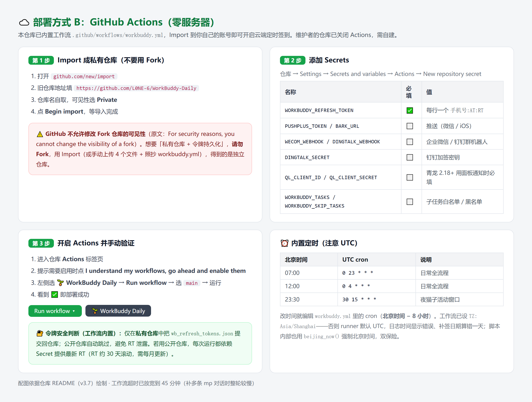Click the 07:00 Beijing time cell

[x=309, y=273]
